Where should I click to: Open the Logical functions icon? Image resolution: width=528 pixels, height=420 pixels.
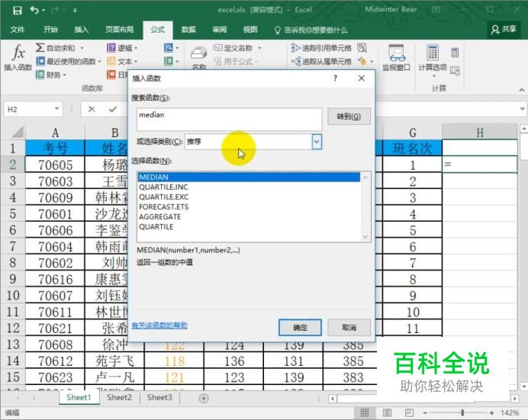click(111, 48)
